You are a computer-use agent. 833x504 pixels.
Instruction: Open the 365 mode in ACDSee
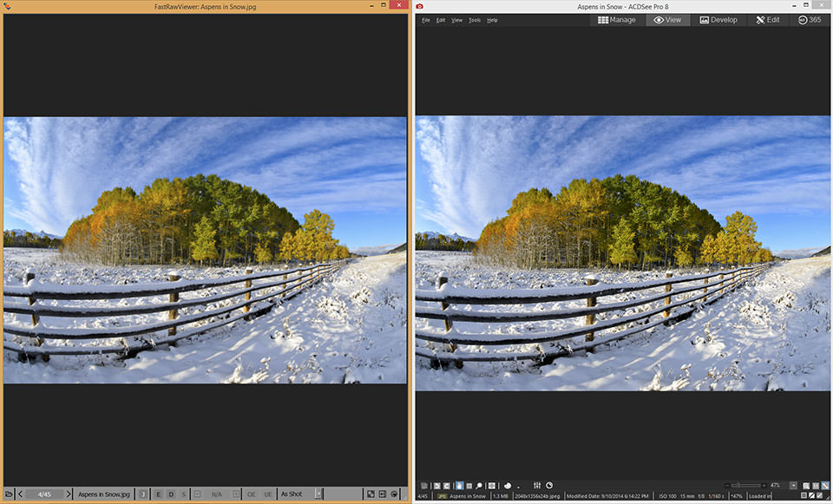tap(810, 20)
